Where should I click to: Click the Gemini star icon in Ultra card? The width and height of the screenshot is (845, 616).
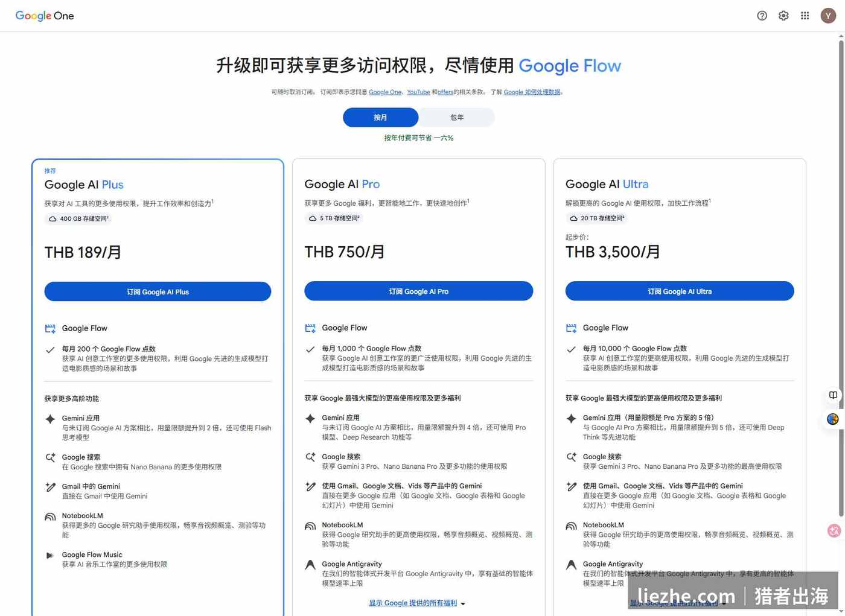coord(571,418)
